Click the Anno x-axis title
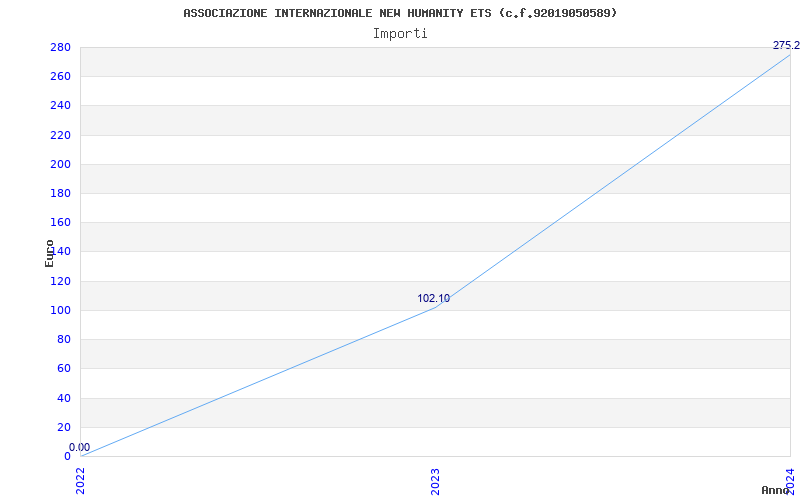Image resolution: width=800 pixels, height=500 pixels. coord(776,490)
